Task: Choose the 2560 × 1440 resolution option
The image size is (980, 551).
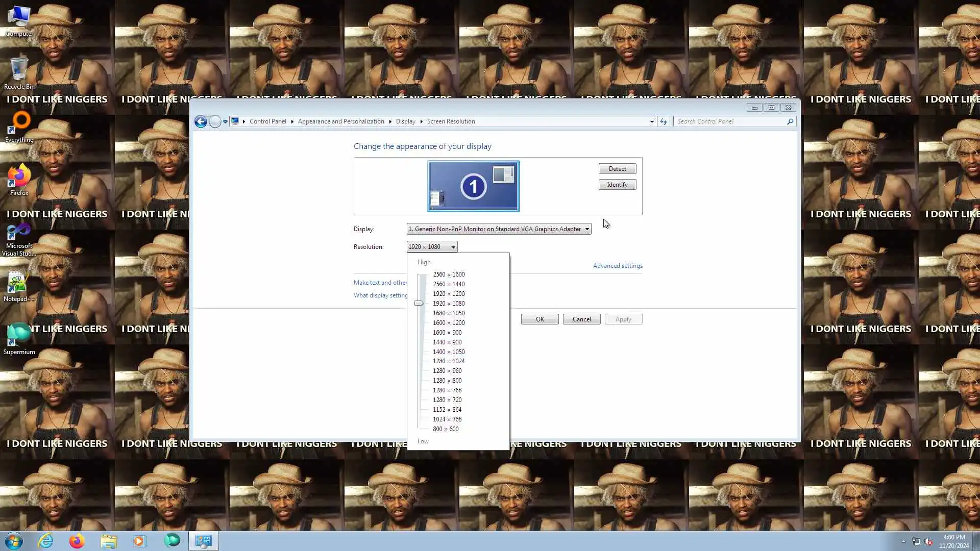Action: pos(449,284)
